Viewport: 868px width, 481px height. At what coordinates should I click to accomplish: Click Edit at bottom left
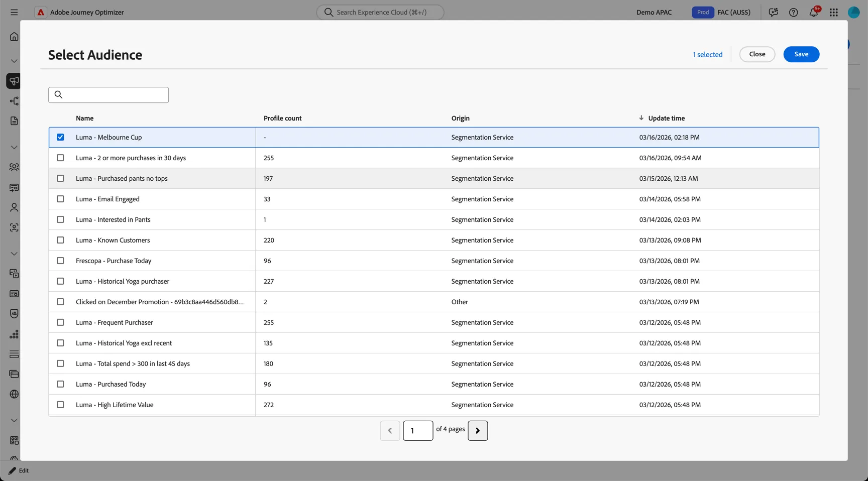[x=19, y=470]
